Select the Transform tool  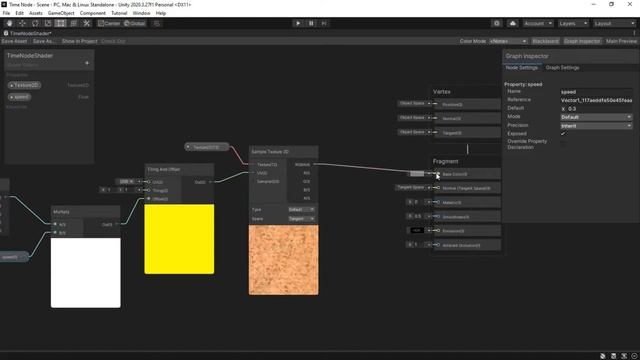click(x=74, y=23)
